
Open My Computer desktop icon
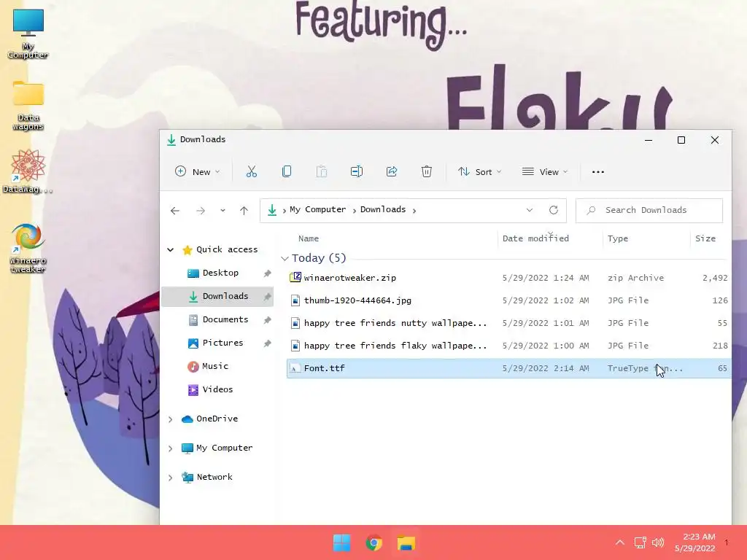pyautogui.click(x=28, y=34)
